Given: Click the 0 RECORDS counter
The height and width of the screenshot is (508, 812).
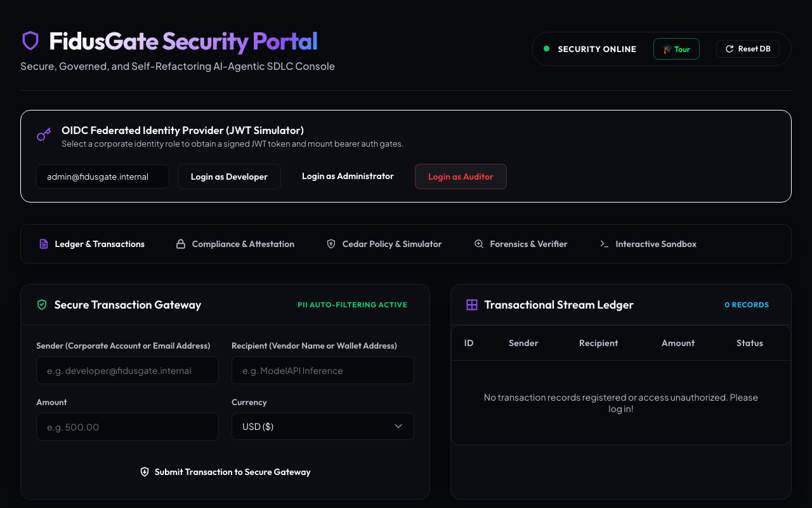Looking at the screenshot, I should tap(747, 305).
